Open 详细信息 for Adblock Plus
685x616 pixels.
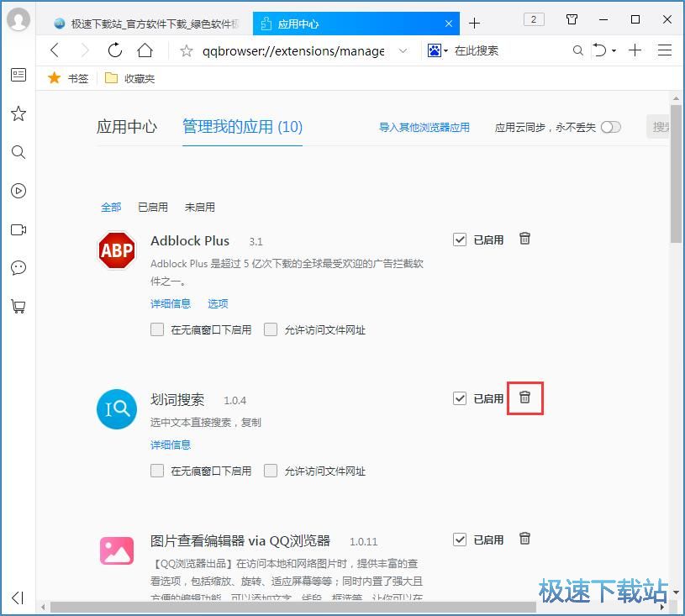coord(171,303)
